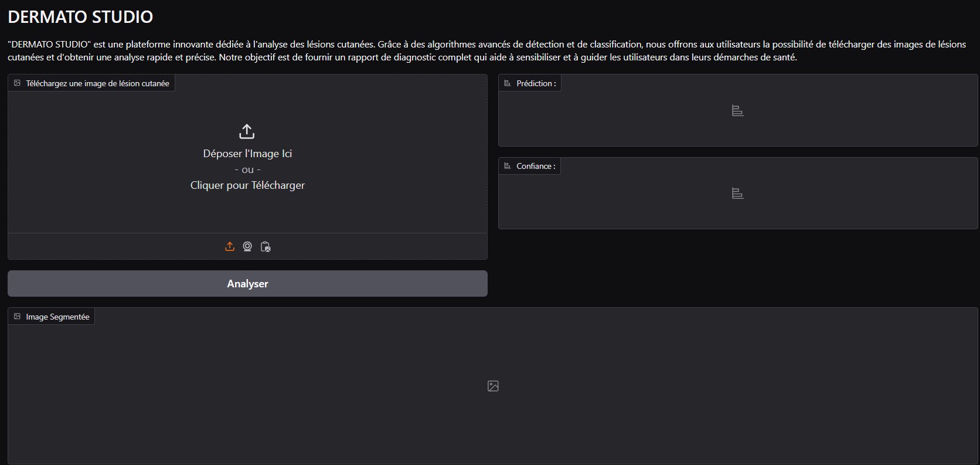The image size is (980, 465).
Task: Switch to webcam capture source
Action: [x=247, y=246]
